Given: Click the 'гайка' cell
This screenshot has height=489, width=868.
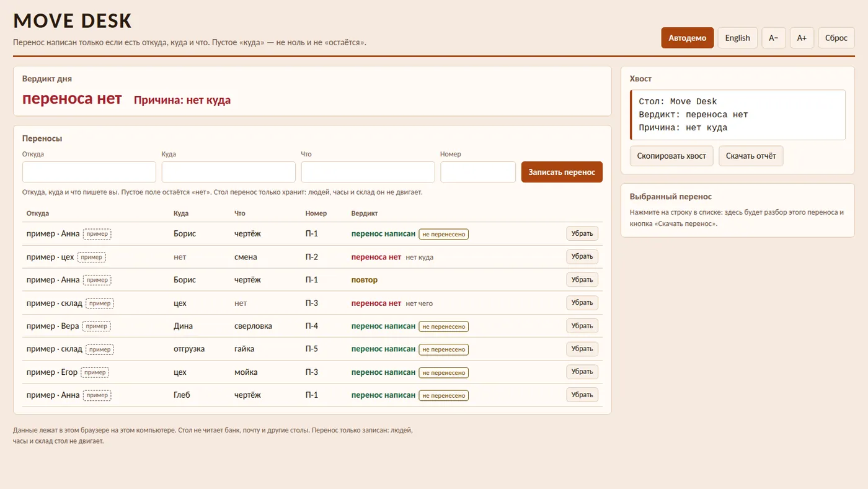Looking at the screenshot, I should pos(244,349).
